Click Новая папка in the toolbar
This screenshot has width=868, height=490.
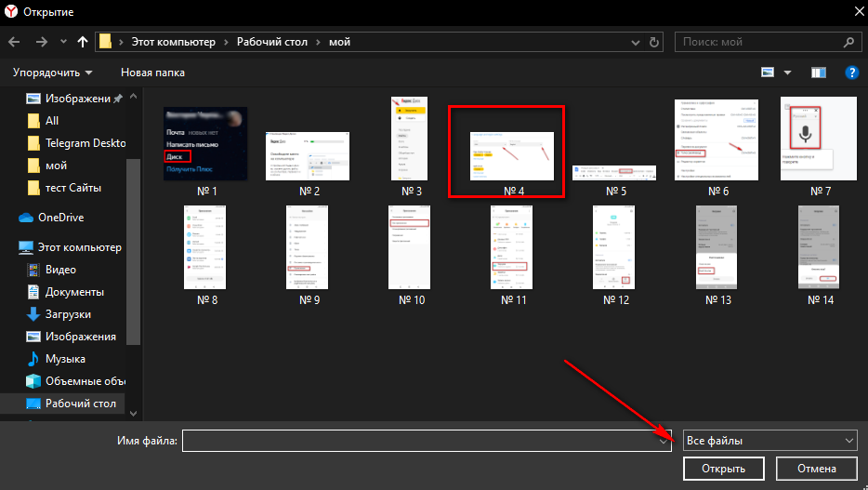[152, 73]
